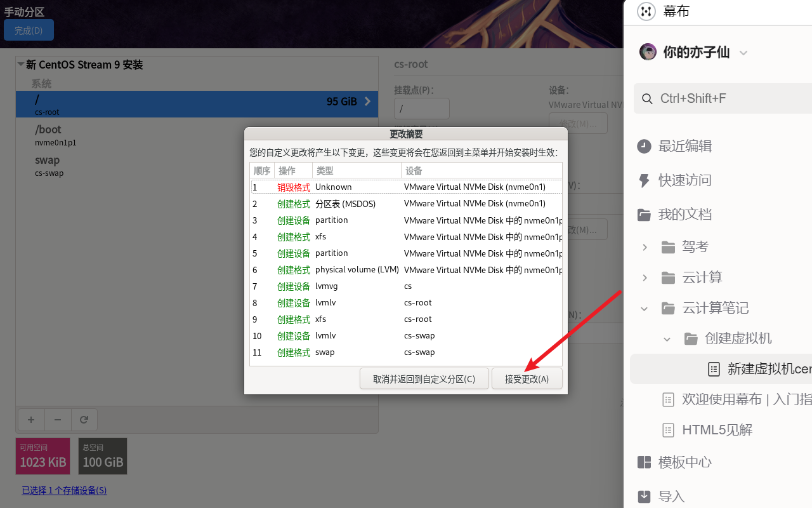This screenshot has height=508, width=812.
Task: Open 已选择 1 个存储设备(S) link
Action: pyautogui.click(x=63, y=490)
